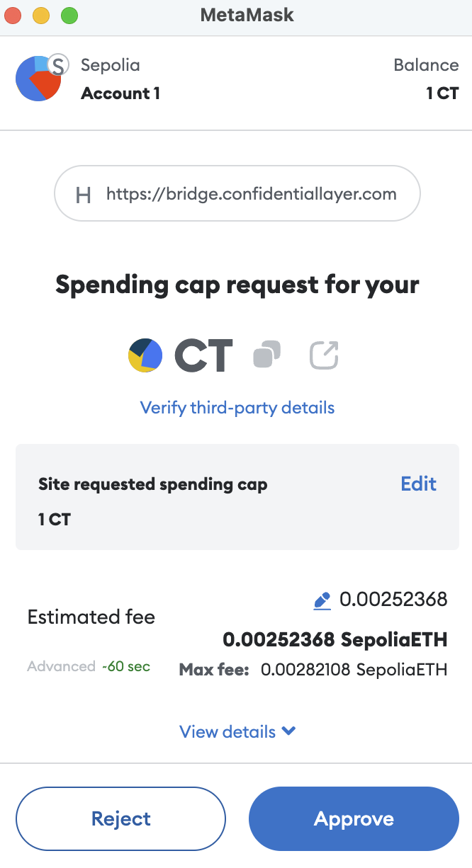Click the Account 1 avatar icon
Image resolution: width=472 pixels, height=868 pixels.
(37, 79)
